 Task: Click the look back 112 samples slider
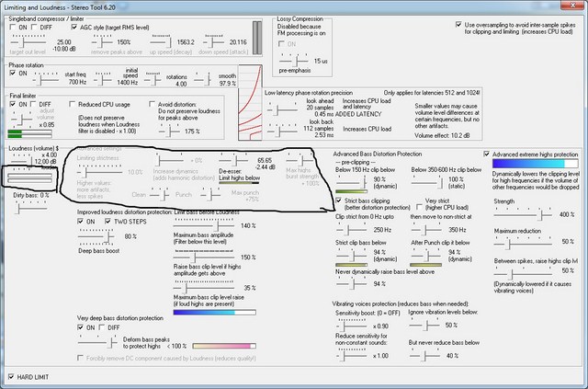pos(282,131)
